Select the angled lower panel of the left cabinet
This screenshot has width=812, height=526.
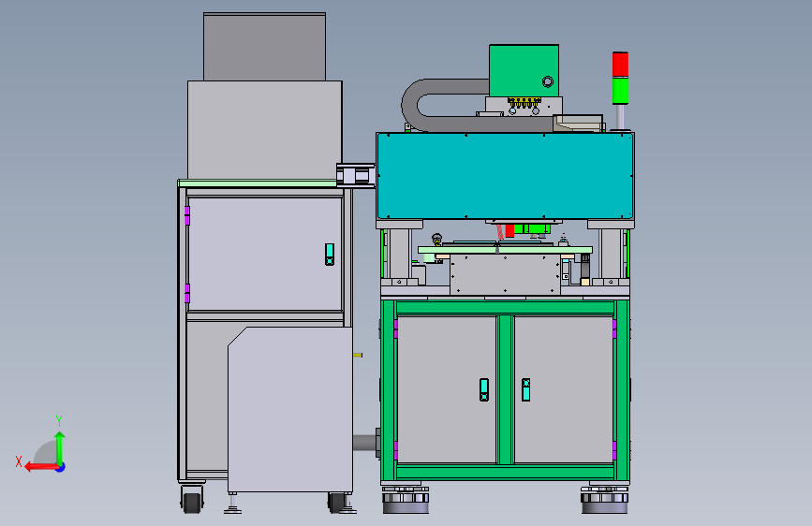click(x=290, y=409)
